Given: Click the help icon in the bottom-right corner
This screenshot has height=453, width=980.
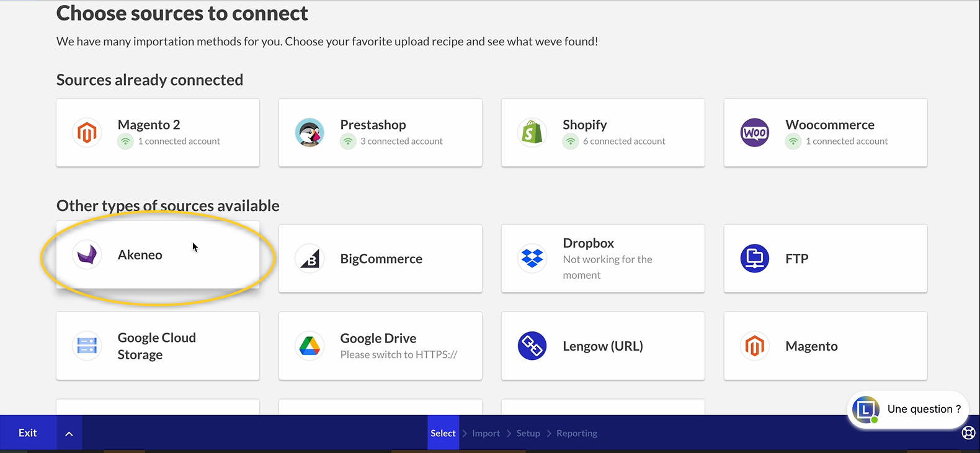Looking at the screenshot, I should (x=969, y=433).
